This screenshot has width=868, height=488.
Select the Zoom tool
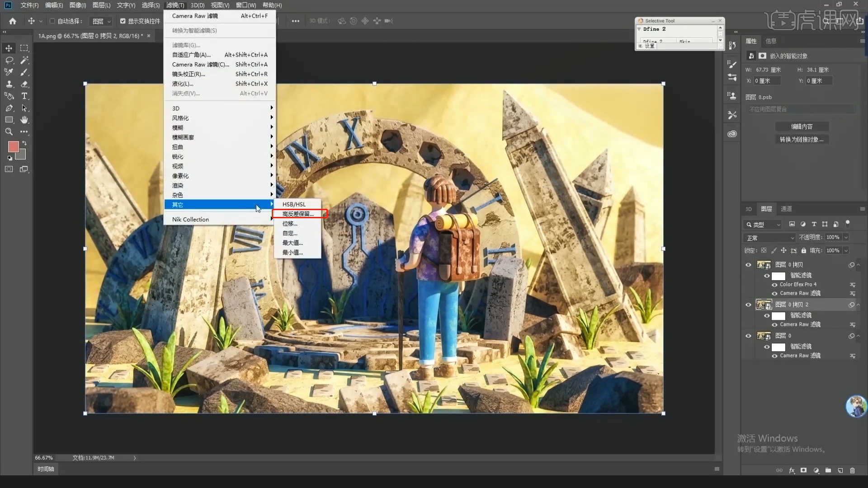click(9, 131)
